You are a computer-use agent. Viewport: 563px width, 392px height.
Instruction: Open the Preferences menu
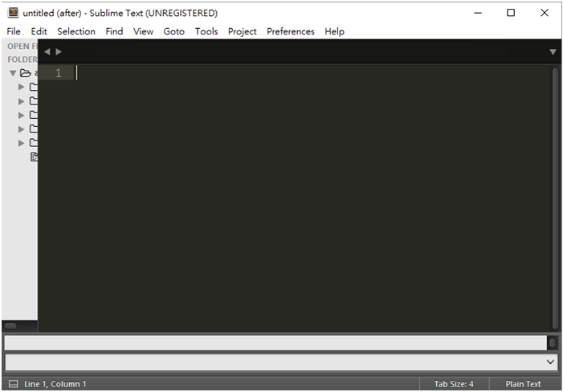pos(291,31)
